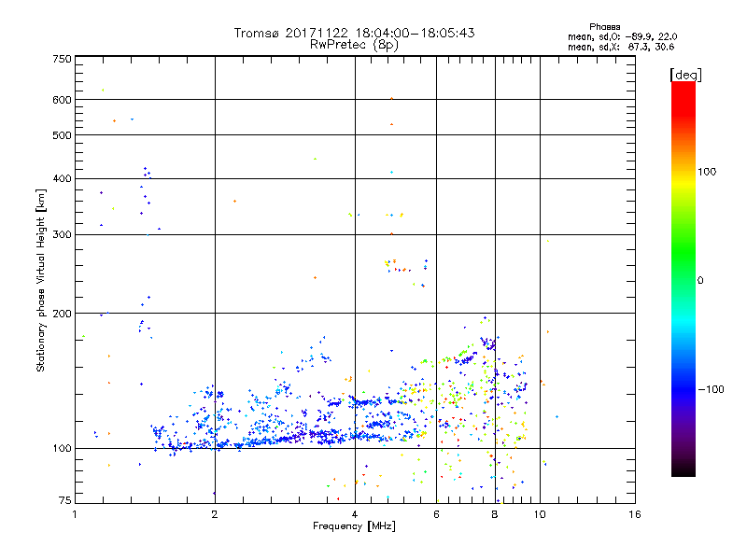747x560 pixels.
Task: Click the 'Stationary phase Virtual Height [km]' axis label
Action: click(41, 280)
